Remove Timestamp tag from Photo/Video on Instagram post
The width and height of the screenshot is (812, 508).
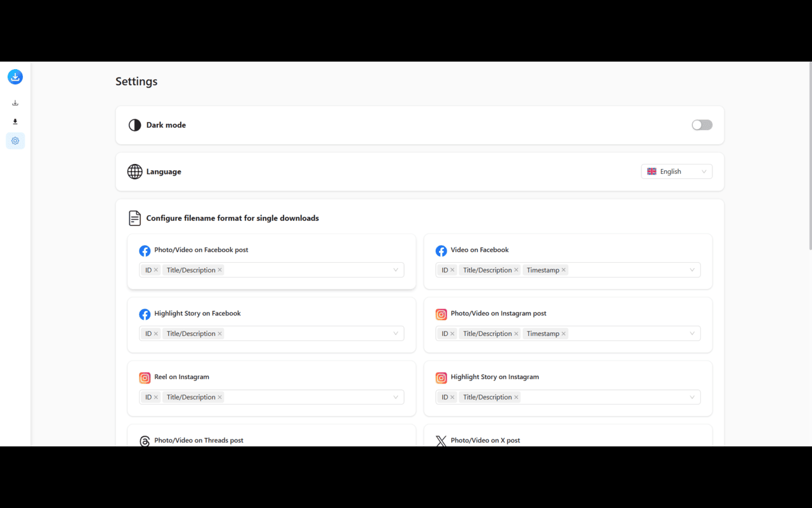pos(563,333)
